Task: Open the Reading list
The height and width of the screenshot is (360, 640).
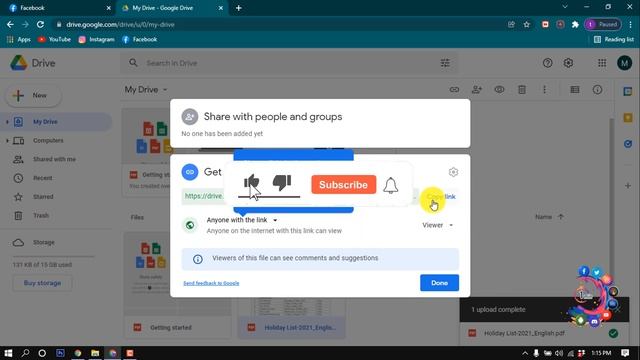Action: (614, 39)
